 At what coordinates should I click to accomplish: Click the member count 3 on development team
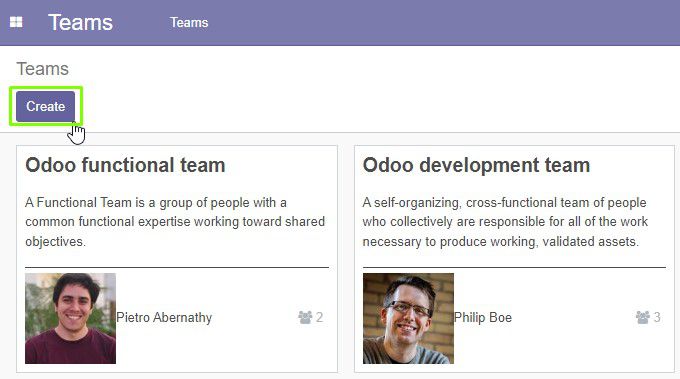(657, 317)
